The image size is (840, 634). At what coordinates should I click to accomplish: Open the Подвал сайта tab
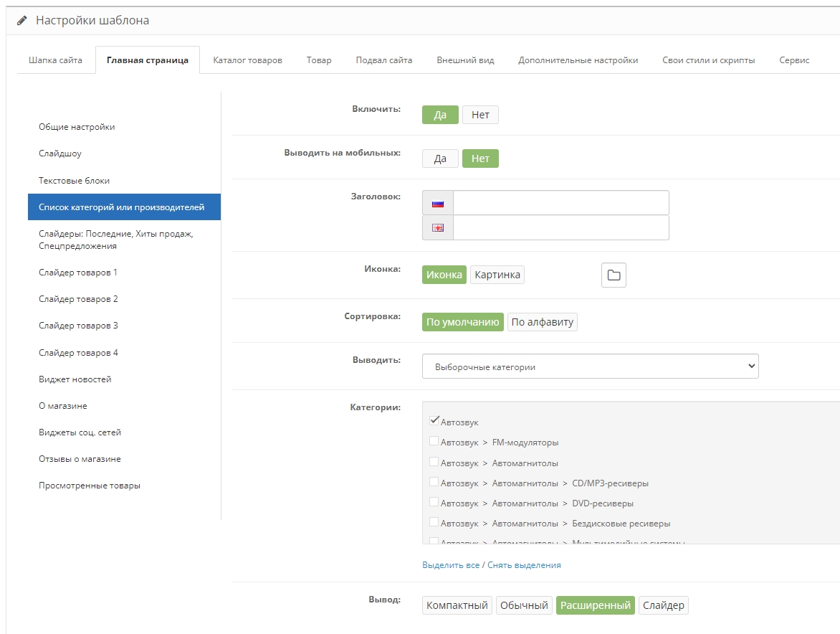coord(383,60)
